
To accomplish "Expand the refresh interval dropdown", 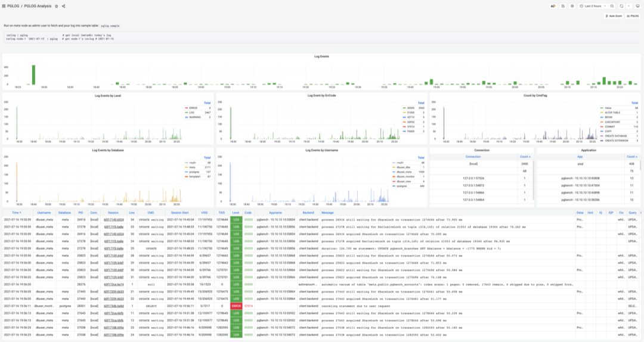I will click(629, 6).
